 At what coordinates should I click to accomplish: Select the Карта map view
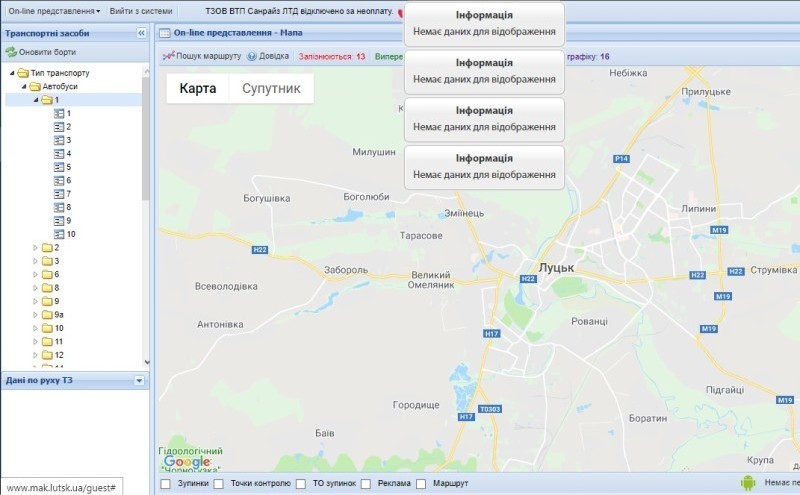(x=197, y=88)
